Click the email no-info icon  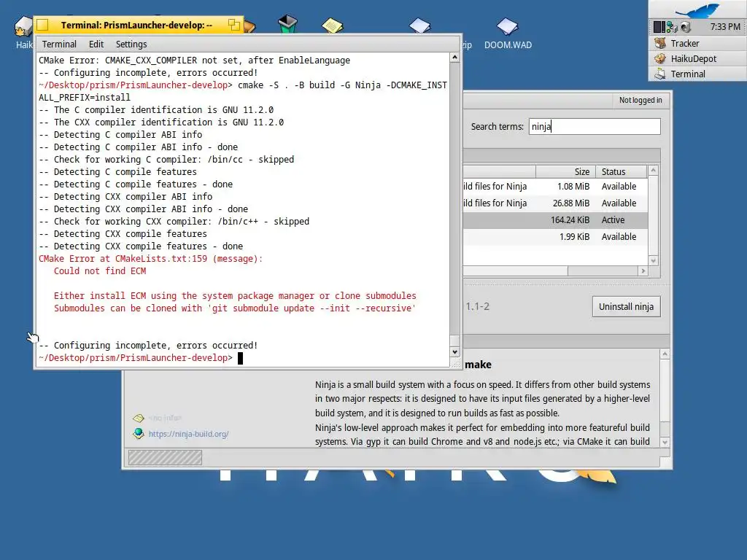pos(138,418)
